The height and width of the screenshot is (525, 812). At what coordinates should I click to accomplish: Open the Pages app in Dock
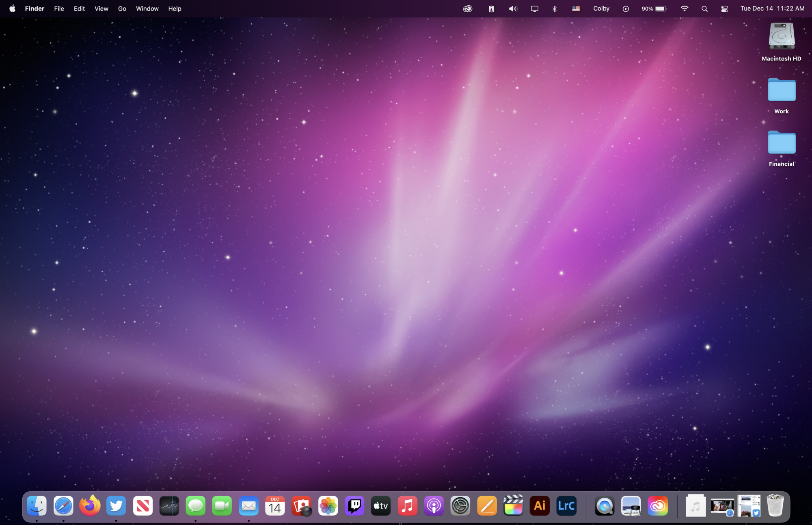[x=487, y=506]
